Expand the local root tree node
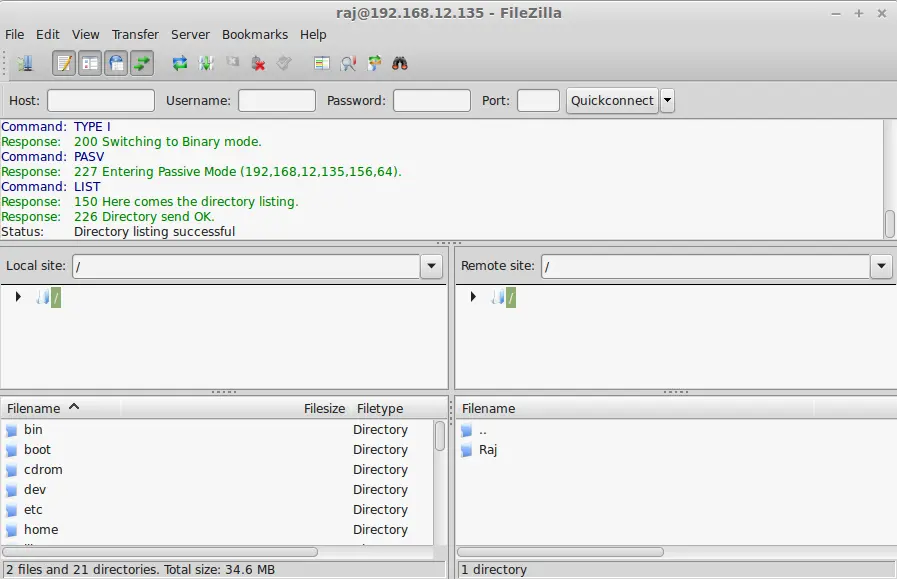 click(x=18, y=296)
